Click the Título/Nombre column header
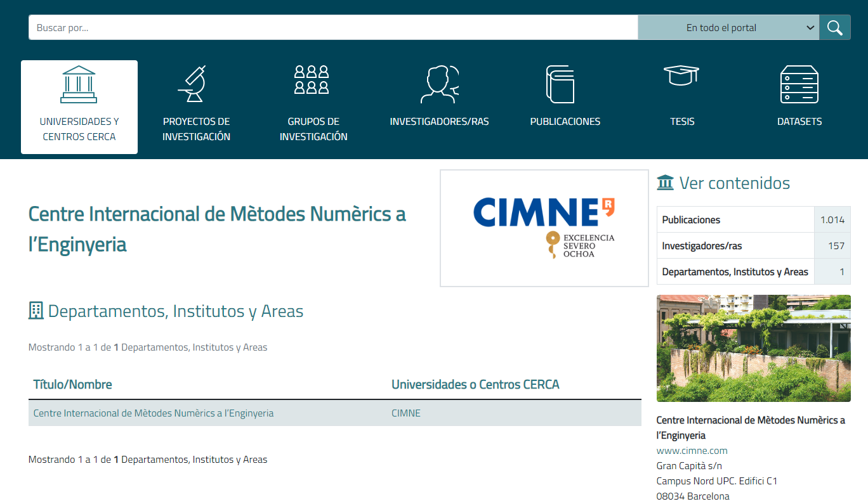Image resolution: width=868 pixels, height=504 pixels. [72, 385]
